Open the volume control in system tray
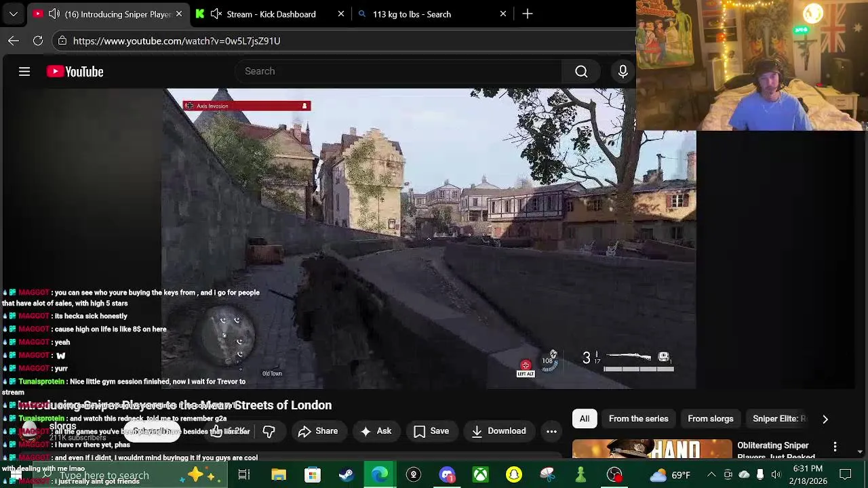 776,475
